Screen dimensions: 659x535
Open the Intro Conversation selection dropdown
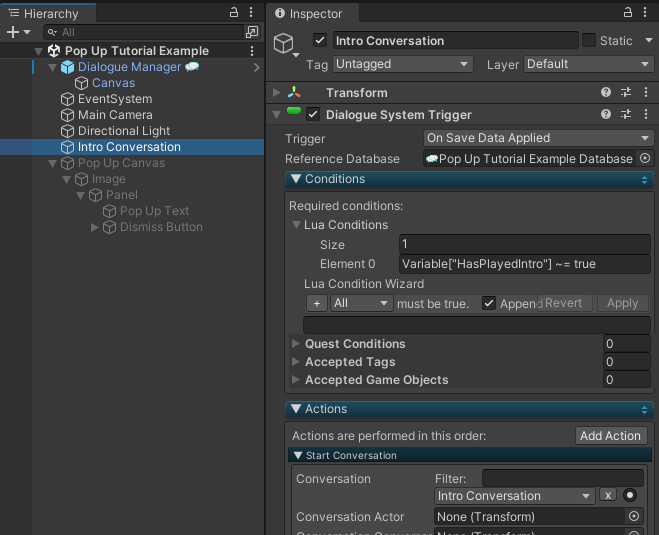(x=514, y=496)
